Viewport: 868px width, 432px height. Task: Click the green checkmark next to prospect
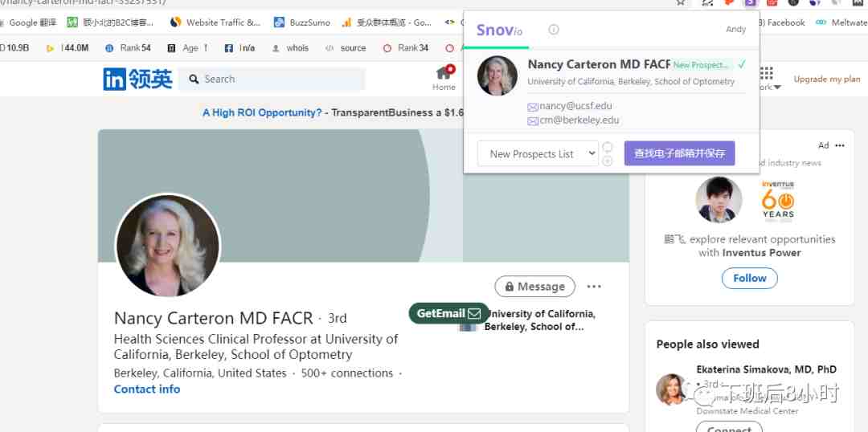742,65
